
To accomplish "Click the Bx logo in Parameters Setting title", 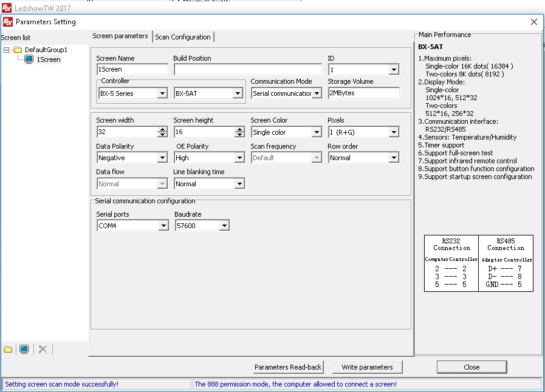I will point(8,22).
